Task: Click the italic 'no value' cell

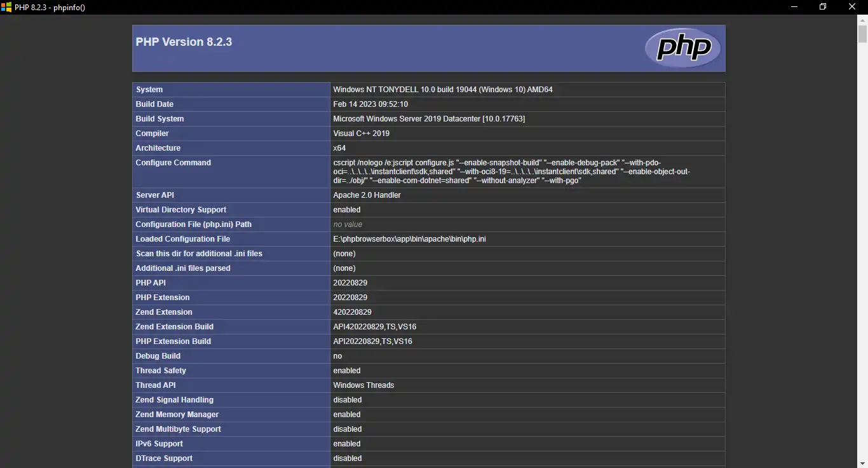Action: click(x=348, y=224)
